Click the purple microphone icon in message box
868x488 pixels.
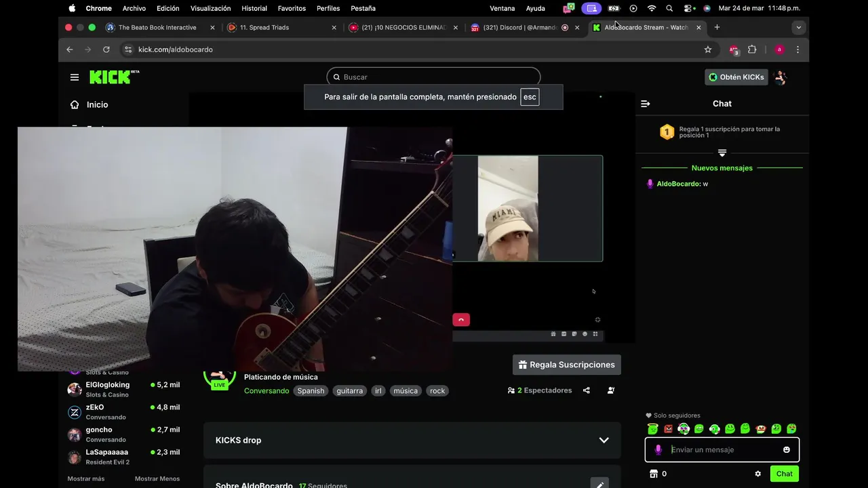click(658, 449)
